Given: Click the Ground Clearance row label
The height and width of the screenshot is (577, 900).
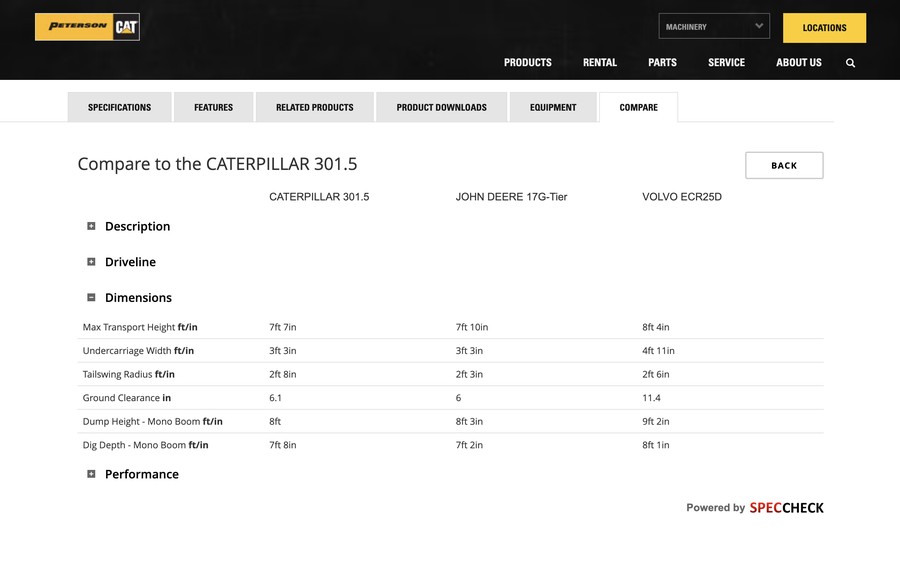Looking at the screenshot, I should pyautogui.click(x=127, y=398).
